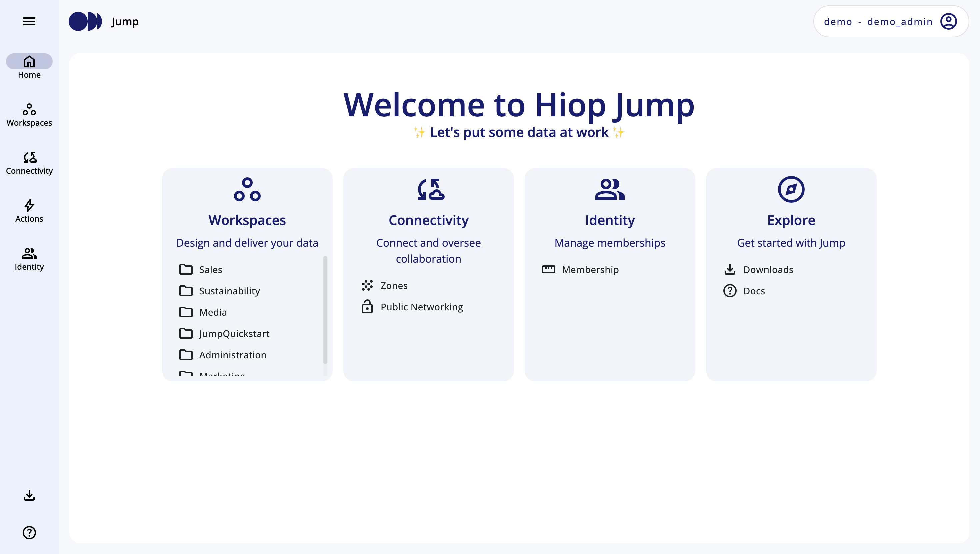Open the Sales workspace folder

tap(210, 269)
